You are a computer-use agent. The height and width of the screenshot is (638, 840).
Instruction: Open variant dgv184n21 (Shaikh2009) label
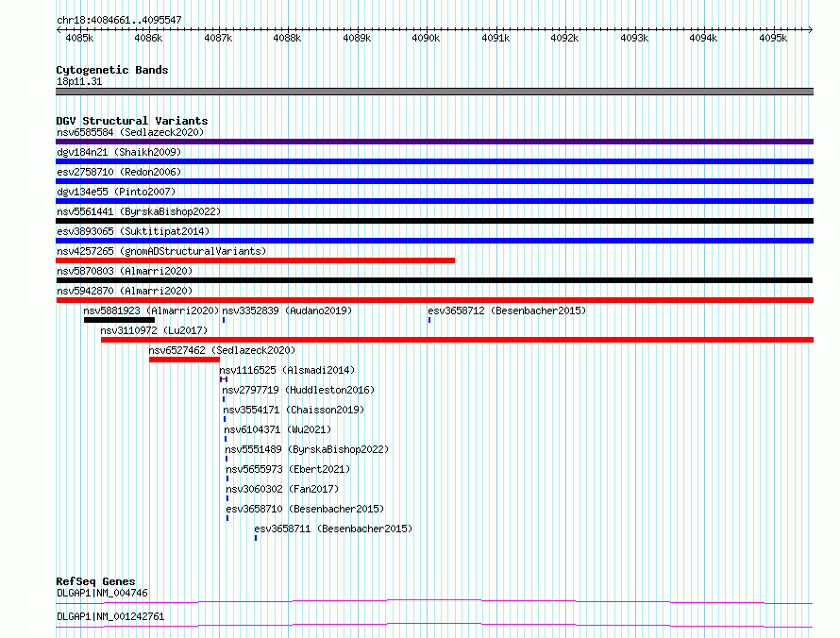click(119, 152)
